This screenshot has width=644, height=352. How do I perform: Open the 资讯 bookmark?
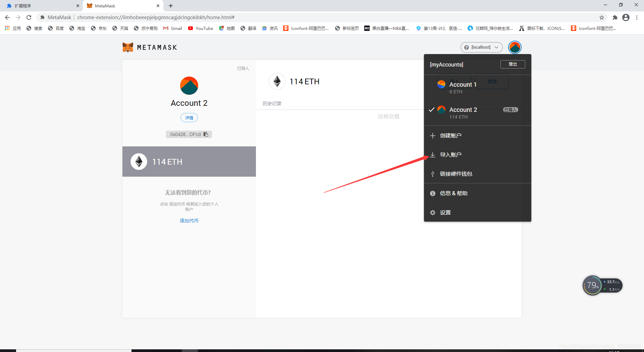click(270, 28)
